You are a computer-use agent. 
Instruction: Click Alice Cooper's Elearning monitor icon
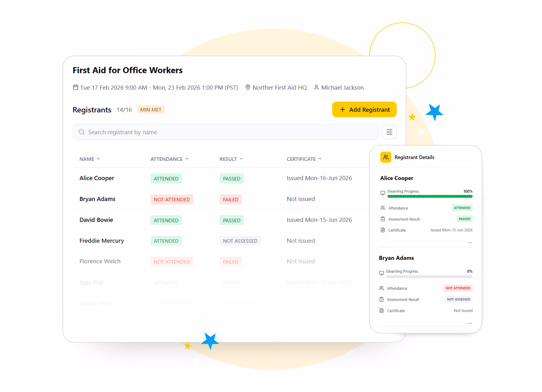383,193
